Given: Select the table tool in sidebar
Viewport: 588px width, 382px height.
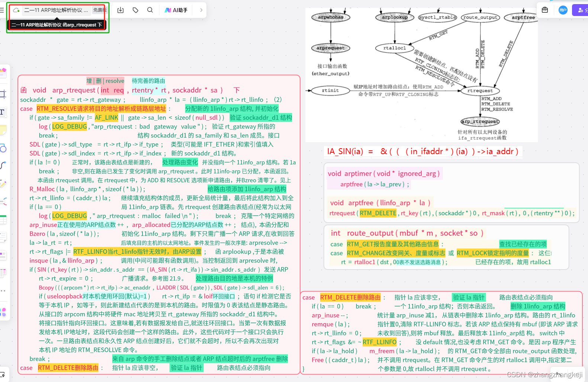Looking at the screenshot, I should point(3,220).
